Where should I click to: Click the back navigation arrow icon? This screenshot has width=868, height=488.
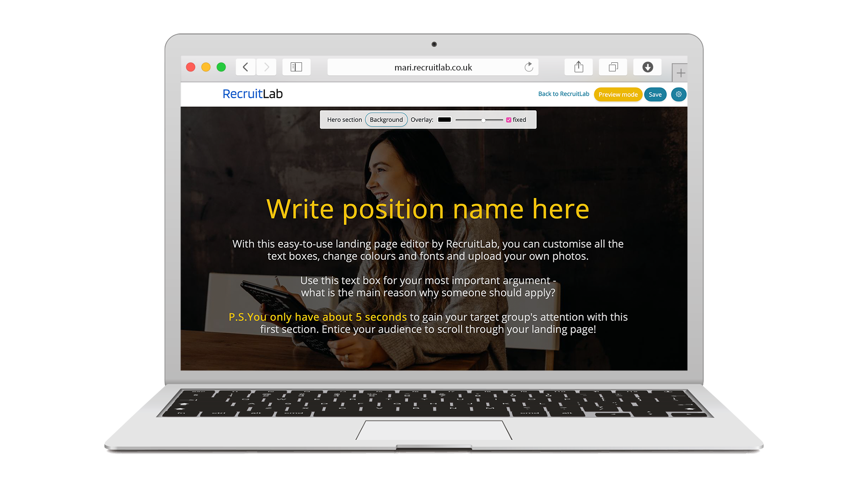click(x=245, y=67)
